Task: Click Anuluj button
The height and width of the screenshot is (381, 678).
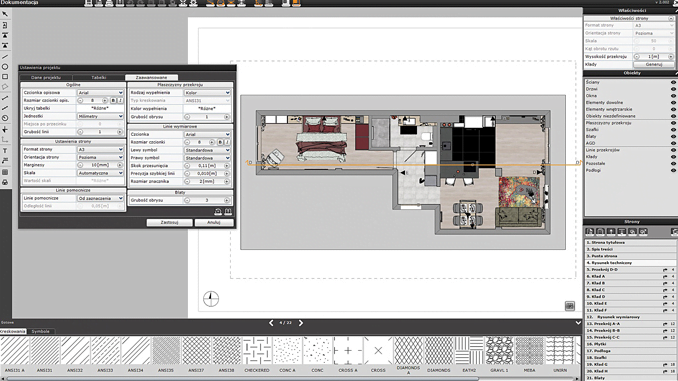Action: coord(214,222)
